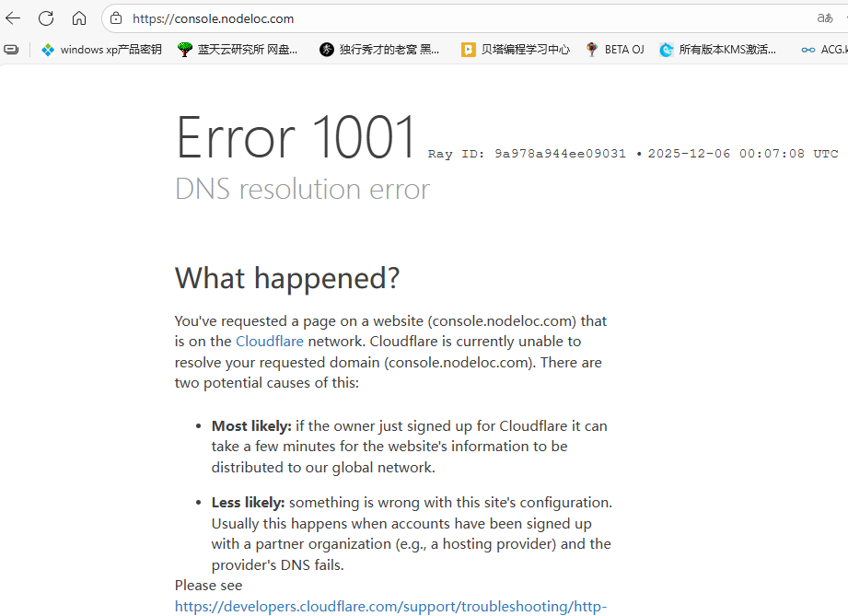The height and width of the screenshot is (616, 848).
Task: Reload the page with Refresh icon
Action: 46,18
